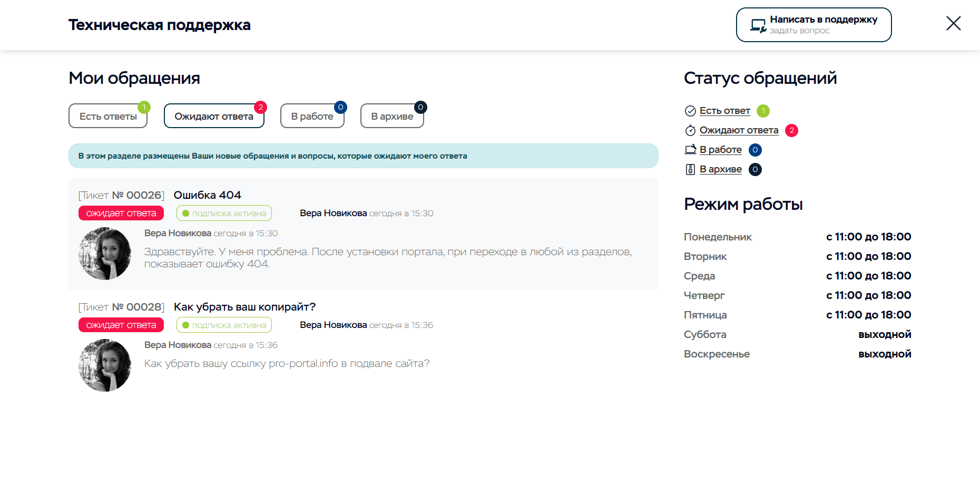Open ticket titled Ошибка 404
Screen dimensions: 980x493
point(207,195)
